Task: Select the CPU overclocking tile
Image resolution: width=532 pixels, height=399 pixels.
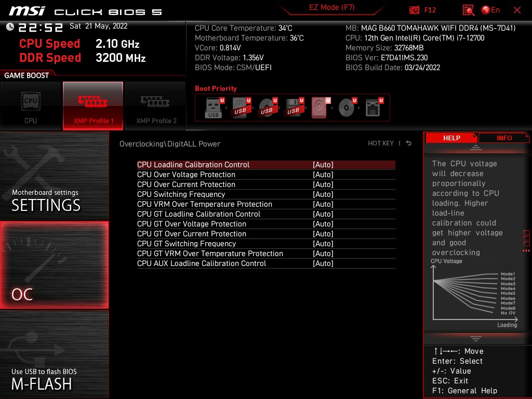Action: coord(31,105)
